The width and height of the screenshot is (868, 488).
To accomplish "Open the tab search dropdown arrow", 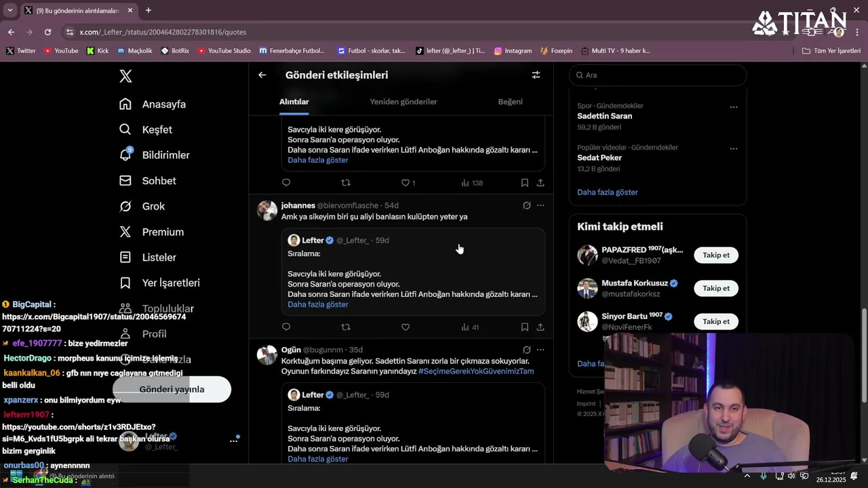I will click(9, 10).
